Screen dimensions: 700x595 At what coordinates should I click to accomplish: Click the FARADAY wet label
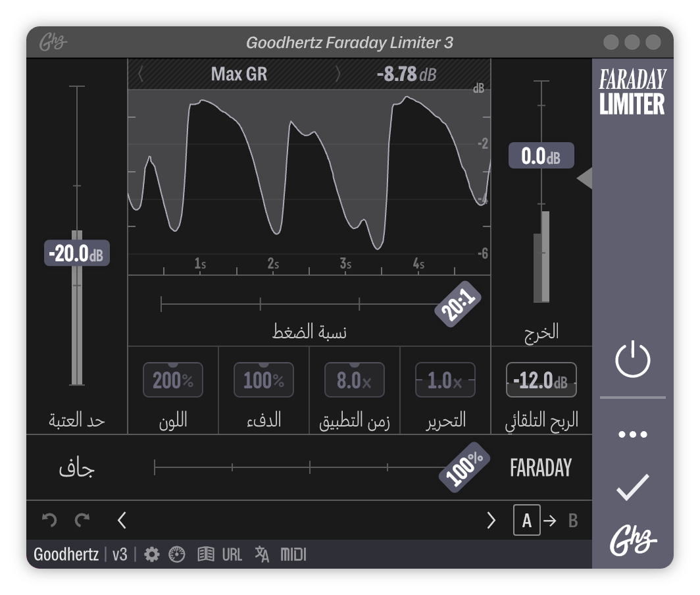click(x=541, y=468)
